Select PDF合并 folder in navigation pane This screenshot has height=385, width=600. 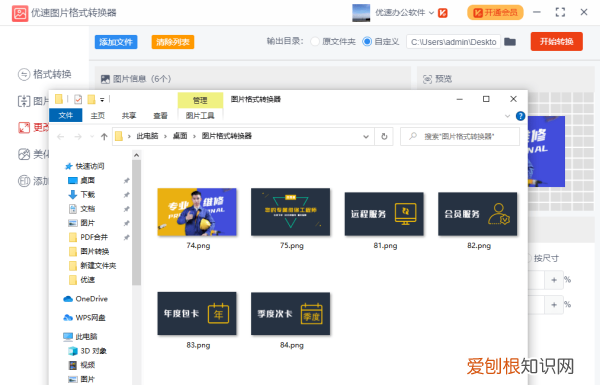[88, 237]
